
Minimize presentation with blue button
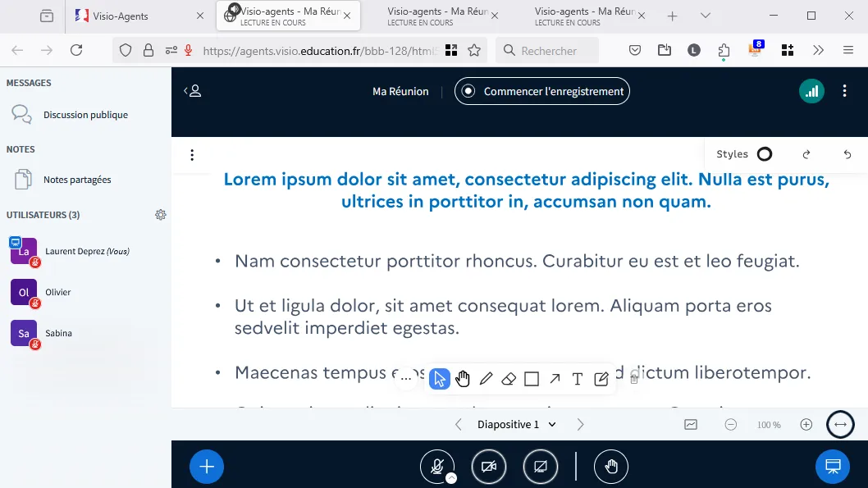tap(833, 467)
